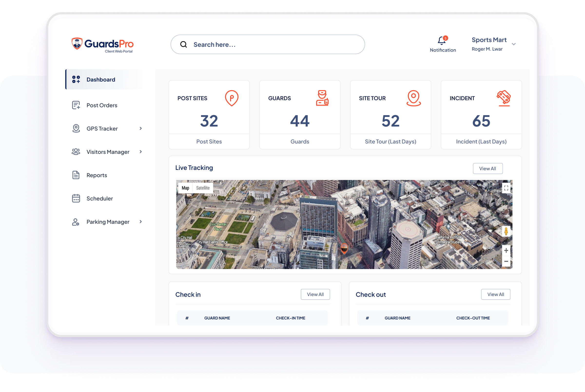The image size is (585, 392).
Task: Open the Dashboard section via its grid icon
Action: click(76, 79)
